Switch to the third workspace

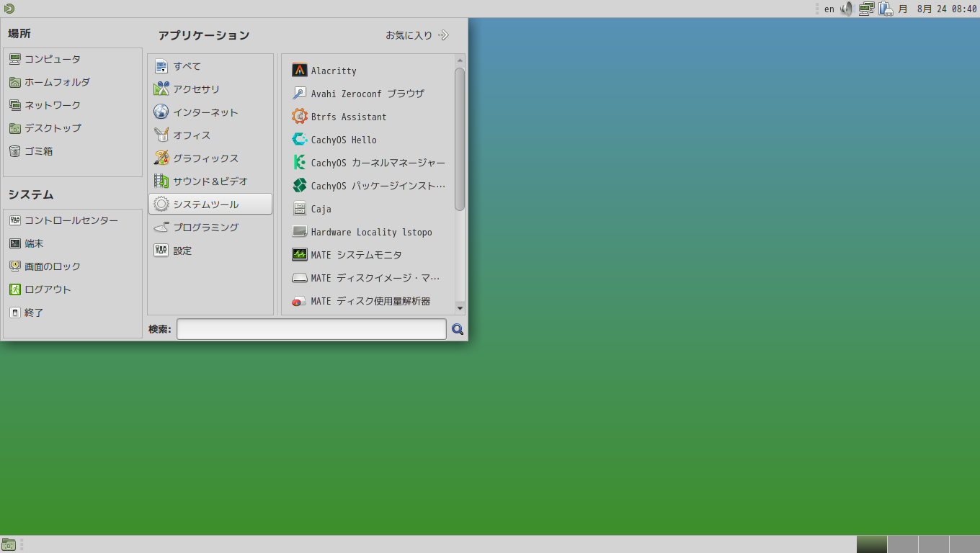click(934, 544)
